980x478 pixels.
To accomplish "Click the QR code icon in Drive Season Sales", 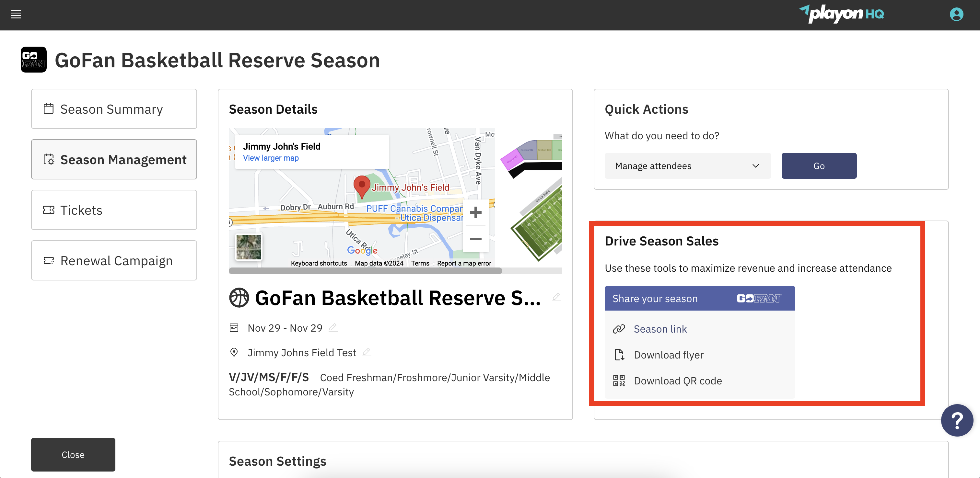I will (x=619, y=380).
